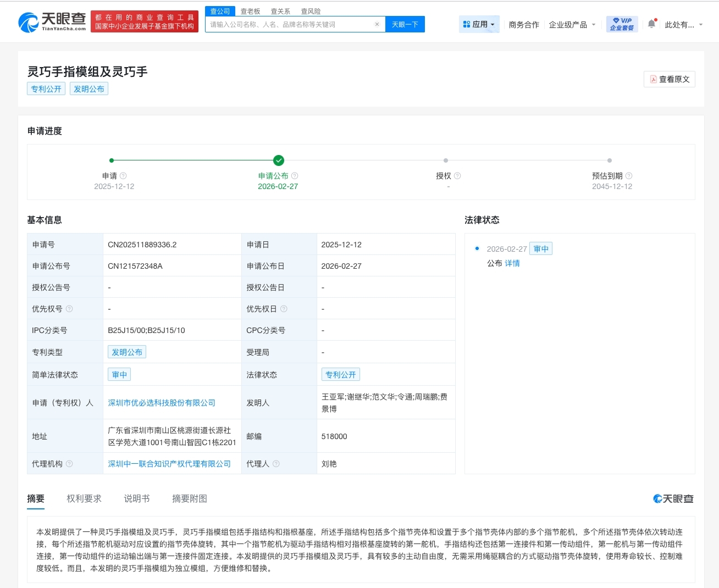Open the help icon next to 优先权号
The width and height of the screenshot is (719, 588).
[x=68, y=308]
